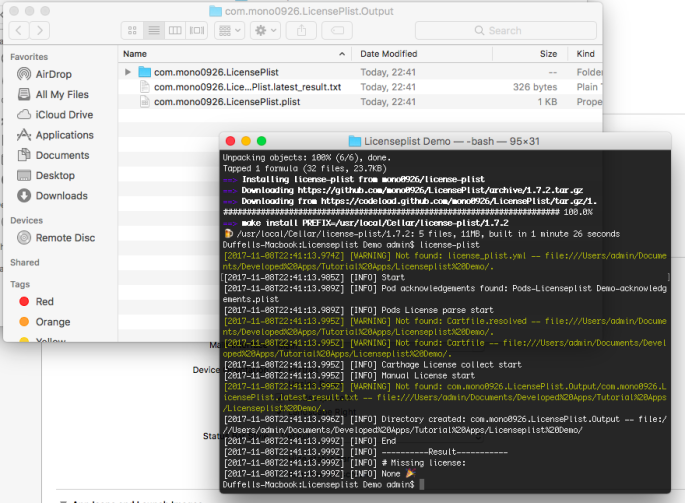Expand the com.mono0926.LicensePlist folder
Viewport: 685px width, 503px height.
(128, 72)
